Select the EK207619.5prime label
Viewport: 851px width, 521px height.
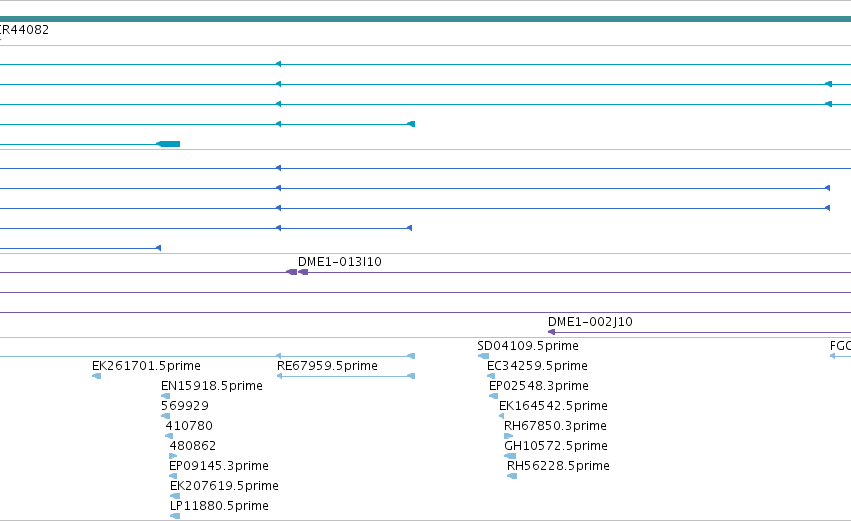click(x=224, y=486)
